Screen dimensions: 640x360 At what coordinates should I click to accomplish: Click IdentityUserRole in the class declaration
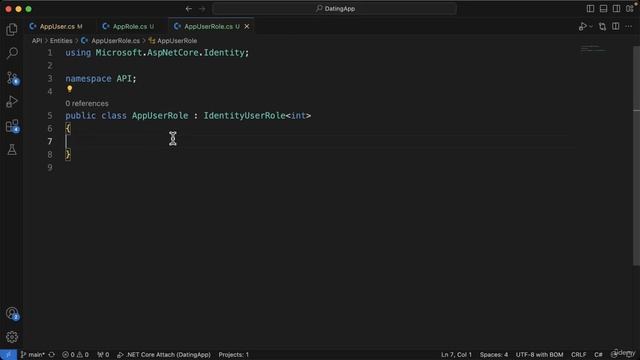244,116
